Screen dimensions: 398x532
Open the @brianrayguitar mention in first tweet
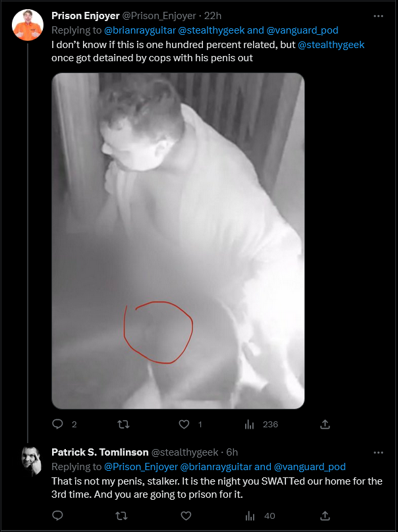(x=140, y=30)
